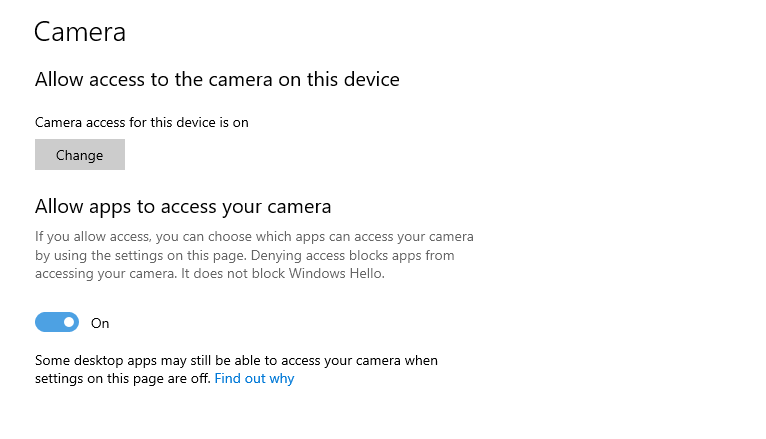Click the Camera access for this device status text
Screen dimensions: 766x439
(x=141, y=122)
